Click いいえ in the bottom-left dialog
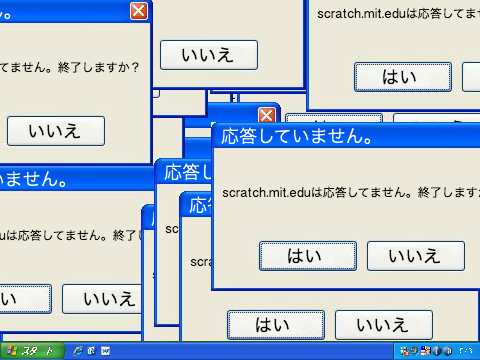Viewport: 480px width, 360px height. click(x=102, y=299)
